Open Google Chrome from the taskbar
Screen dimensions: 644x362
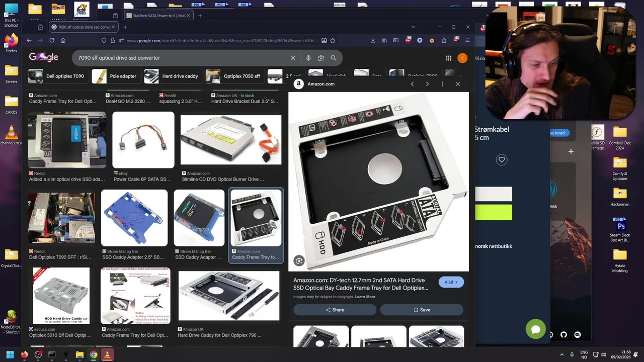click(x=93, y=354)
